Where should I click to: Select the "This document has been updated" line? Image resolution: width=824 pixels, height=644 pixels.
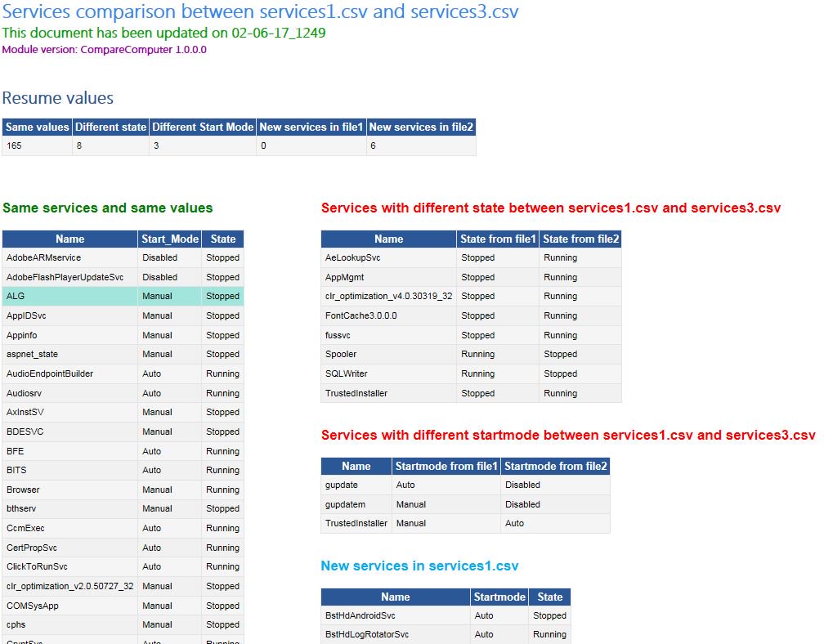point(164,33)
